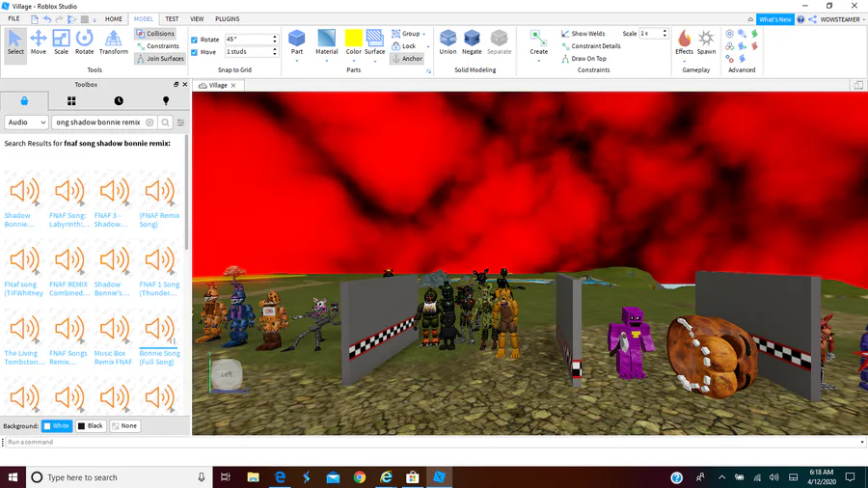Click the Run a command field
The height and width of the screenshot is (488, 868).
433,442
